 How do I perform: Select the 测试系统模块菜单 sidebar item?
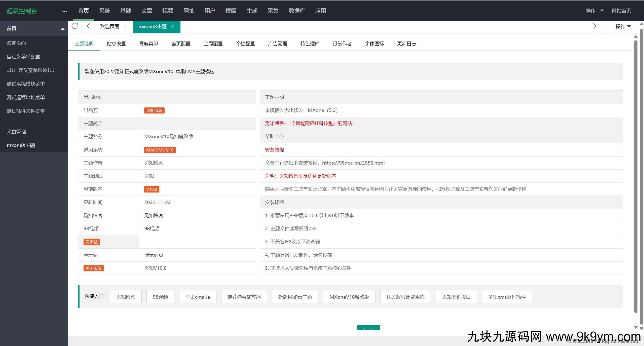(x=25, y=84)
